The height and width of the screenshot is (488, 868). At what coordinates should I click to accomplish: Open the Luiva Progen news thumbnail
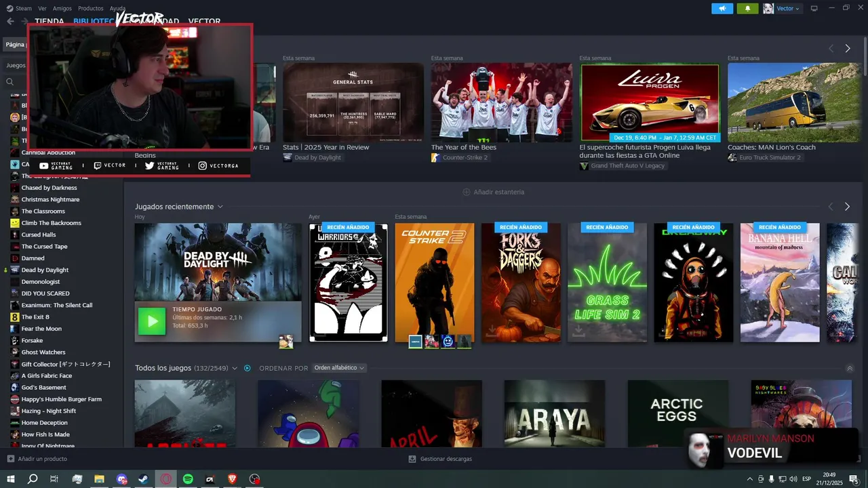point(650,102)
